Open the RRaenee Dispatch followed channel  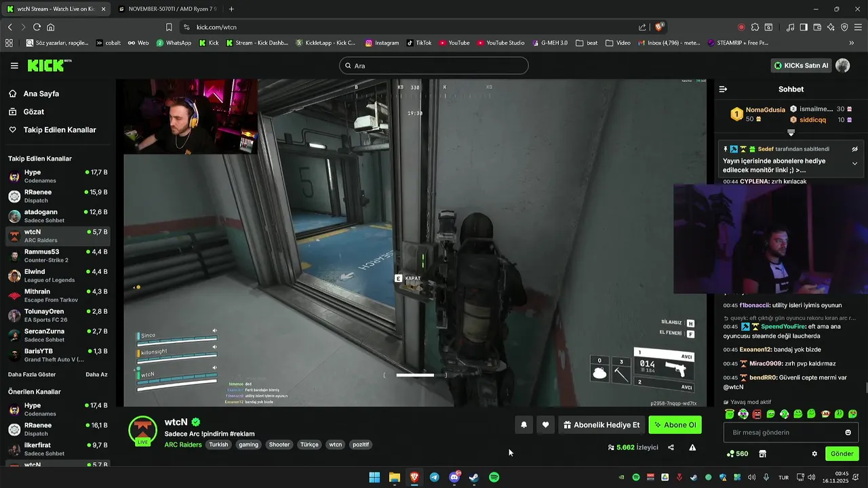click(x=58, y=196)
